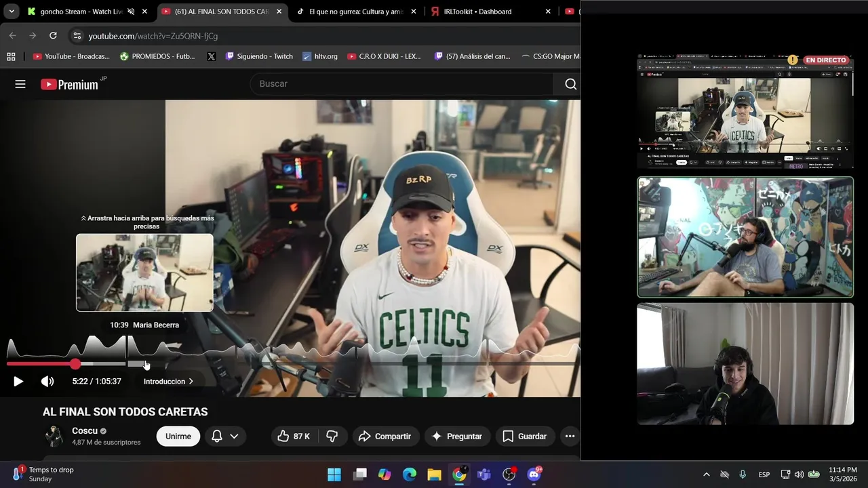
Task: Open Task View from the taskbar
Action: (359, 474)
